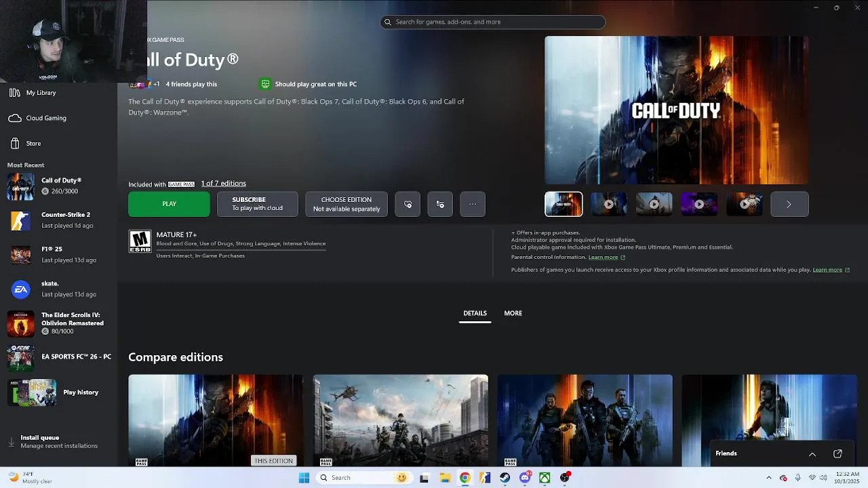868x488 pixels.
Task: Open OBS from the taskbar
Action: [x=565, y=478]
